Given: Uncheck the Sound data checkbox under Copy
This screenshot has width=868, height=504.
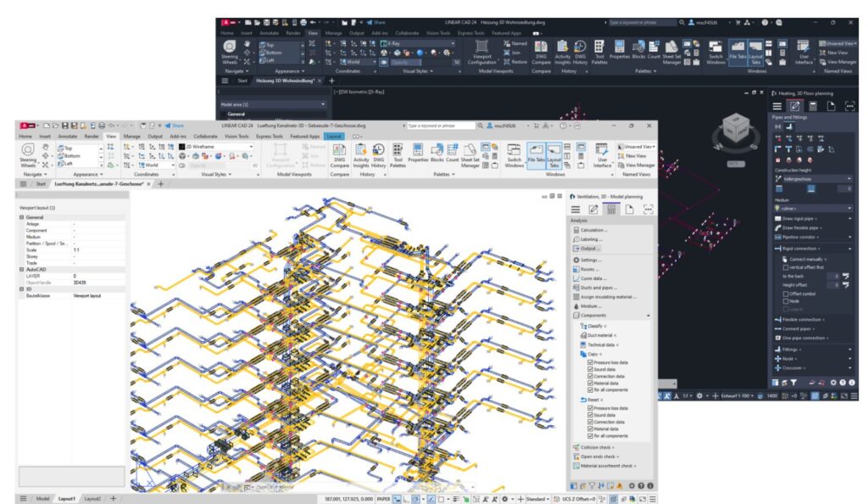Looking at the screenshot, I should click(591, 369).
